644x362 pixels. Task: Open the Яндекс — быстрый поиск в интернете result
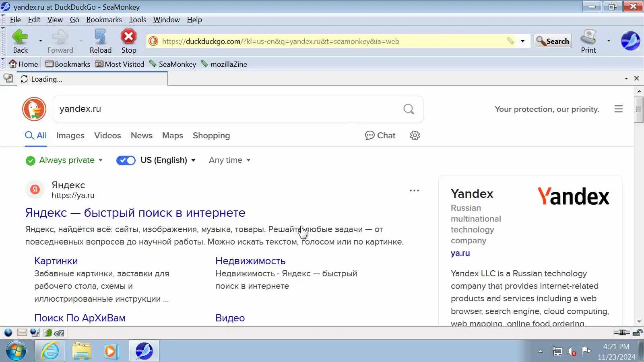click(x=135, y=213)
